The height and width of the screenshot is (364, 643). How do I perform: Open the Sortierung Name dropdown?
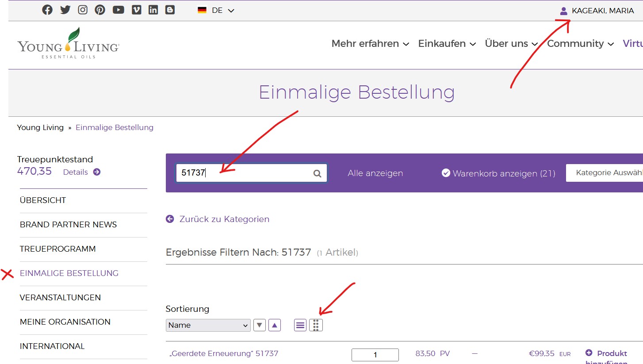tap(208, 325)
